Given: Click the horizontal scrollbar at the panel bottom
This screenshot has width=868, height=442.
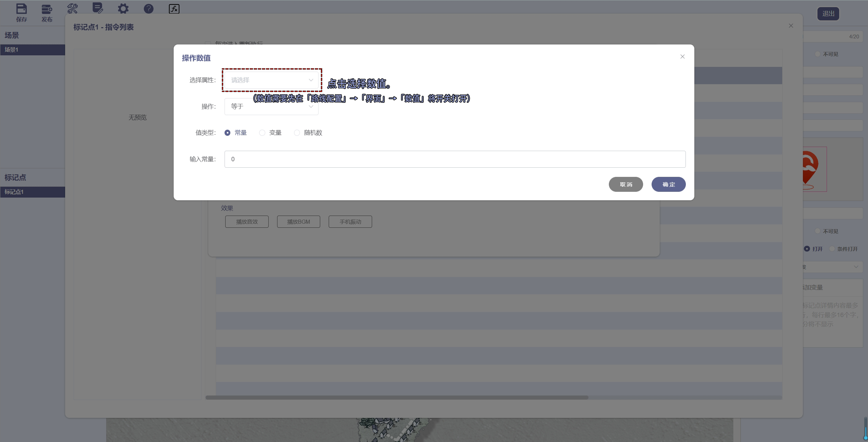Looking at the screenshot, I should (397, 398).
